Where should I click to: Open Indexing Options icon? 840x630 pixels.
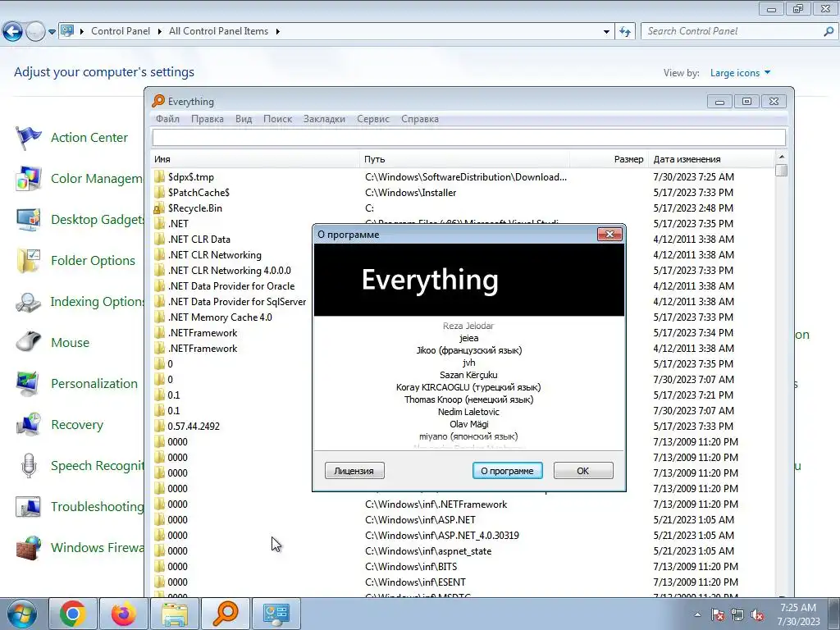coord(29,302)
